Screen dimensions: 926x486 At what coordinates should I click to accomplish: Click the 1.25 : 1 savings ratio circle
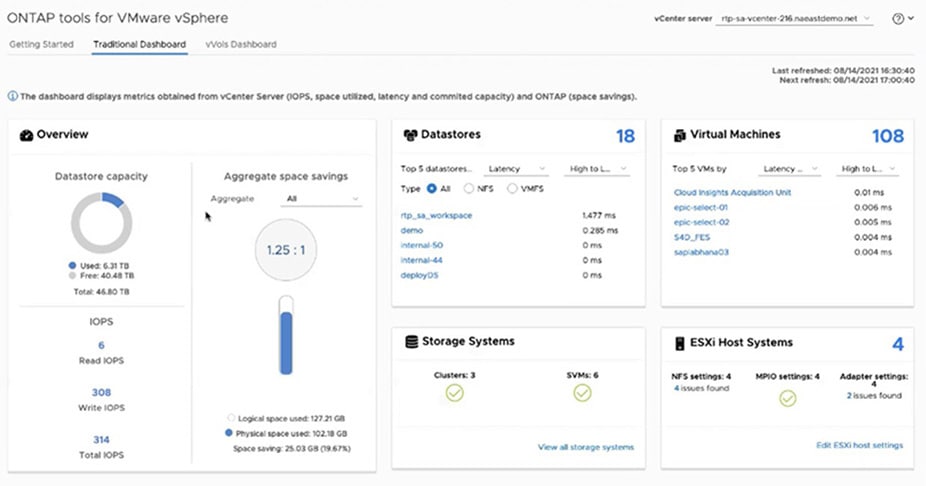286,250
